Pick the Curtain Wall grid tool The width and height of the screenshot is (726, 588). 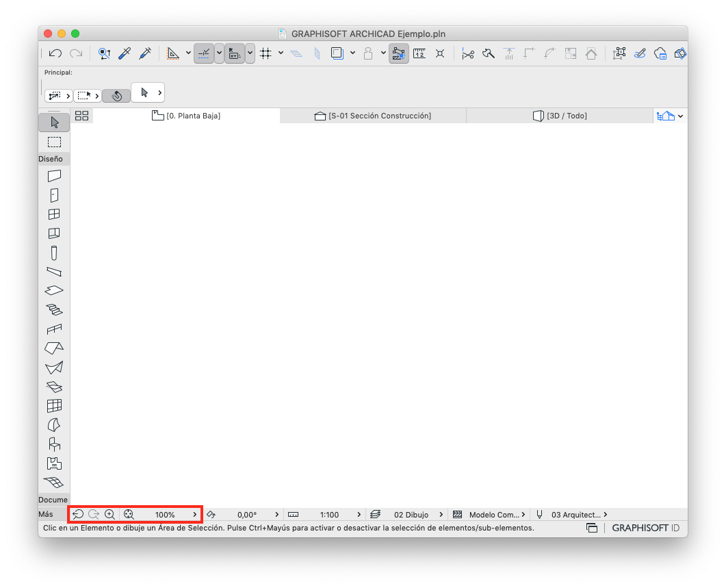(54, 405)
